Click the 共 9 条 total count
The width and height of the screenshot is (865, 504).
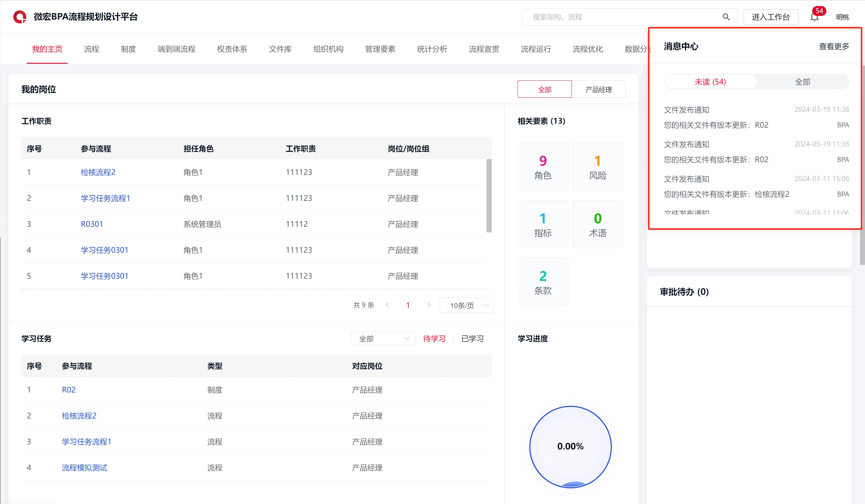click(364, 305)
